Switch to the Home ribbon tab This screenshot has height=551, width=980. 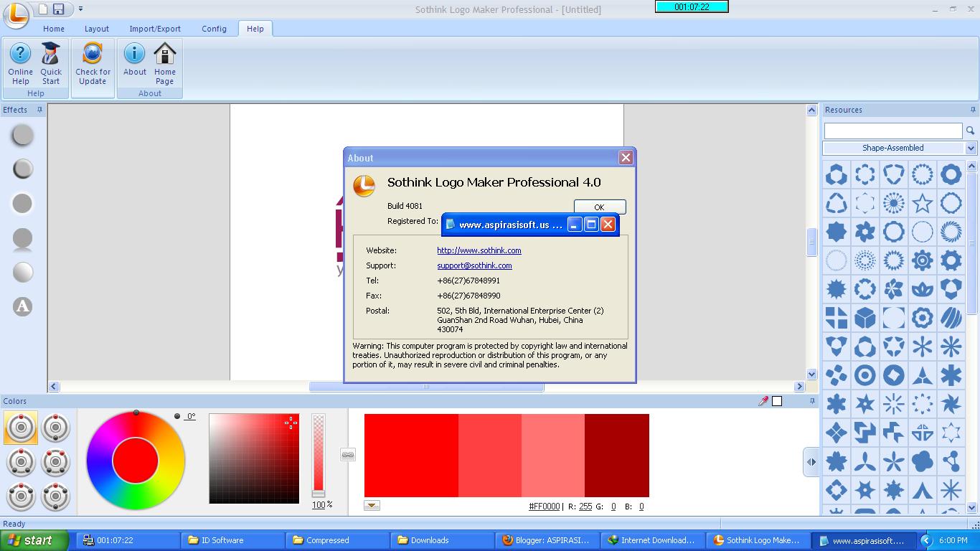tap(54, 29)
